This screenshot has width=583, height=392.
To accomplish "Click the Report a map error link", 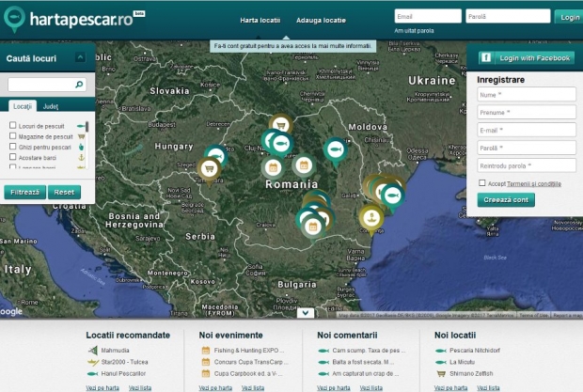I will (567, 315).
